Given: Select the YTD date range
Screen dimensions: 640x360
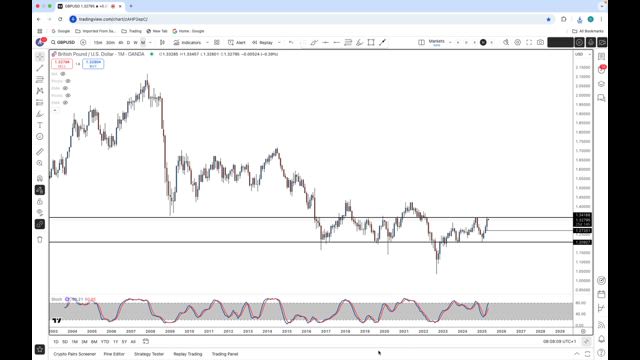Looking at the screenshot, I should tap(105, 342).
